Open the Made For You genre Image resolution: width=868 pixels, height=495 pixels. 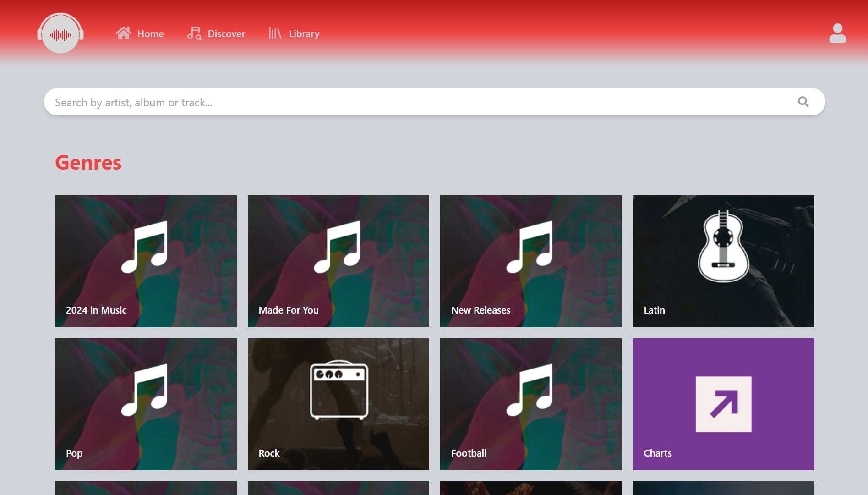pos(338,261)
